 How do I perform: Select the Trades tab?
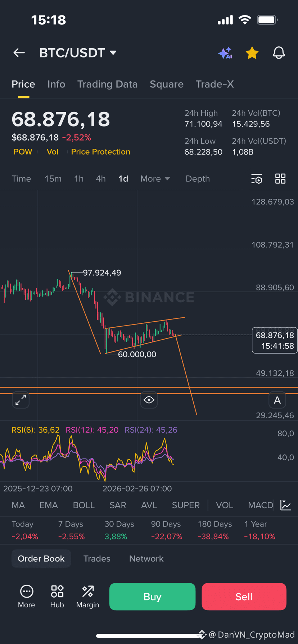point(97,558)
